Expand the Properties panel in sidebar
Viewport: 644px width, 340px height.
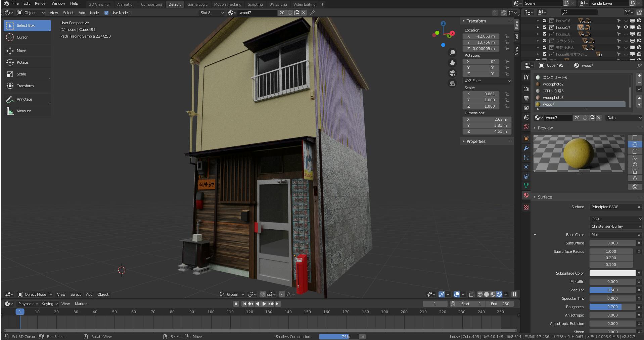[476, 141]
